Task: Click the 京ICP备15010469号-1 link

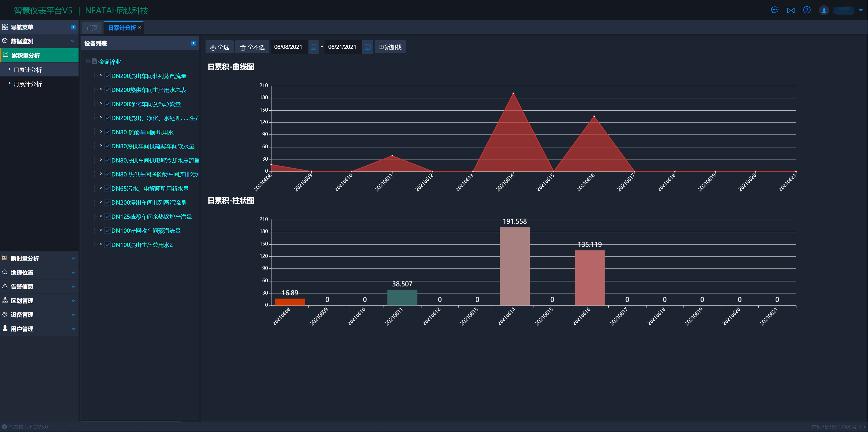Action: [836, 427]
